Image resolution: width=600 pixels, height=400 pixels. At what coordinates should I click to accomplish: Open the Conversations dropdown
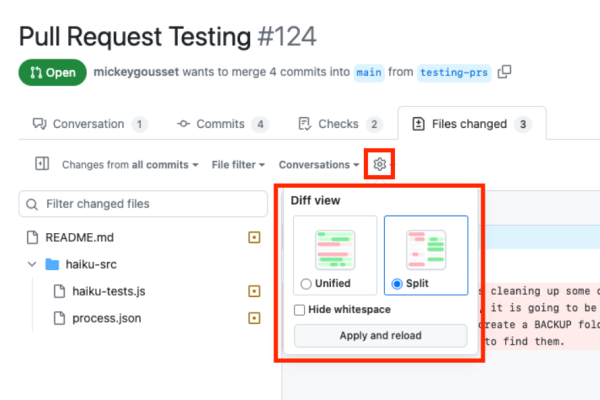[319, 165]
